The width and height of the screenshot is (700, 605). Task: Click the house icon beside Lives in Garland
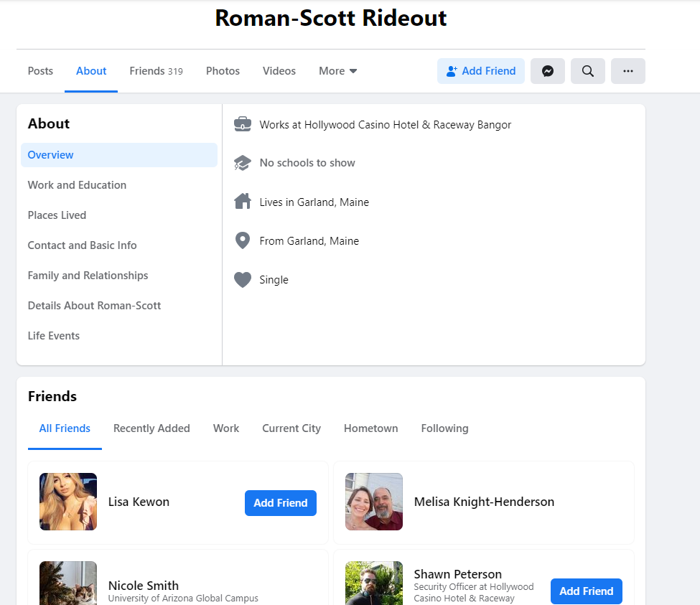tap(243, 202)
